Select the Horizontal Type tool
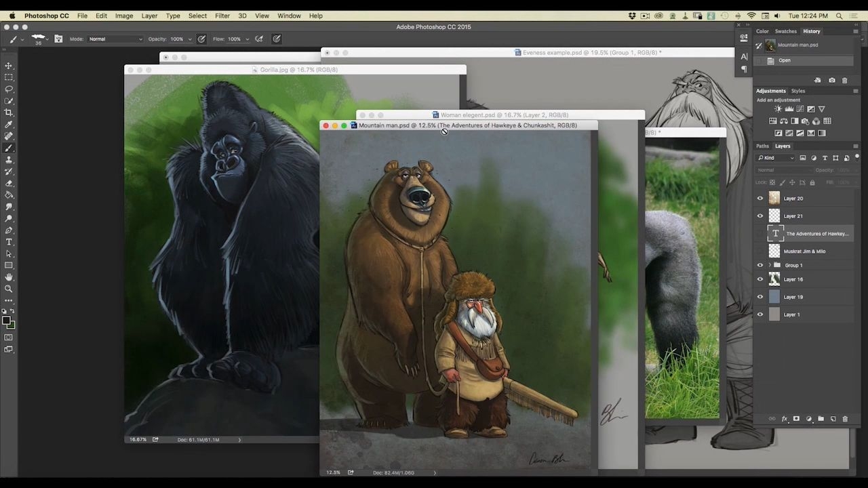The width and height of the screenshot is (868, 488). coord(9,242)
